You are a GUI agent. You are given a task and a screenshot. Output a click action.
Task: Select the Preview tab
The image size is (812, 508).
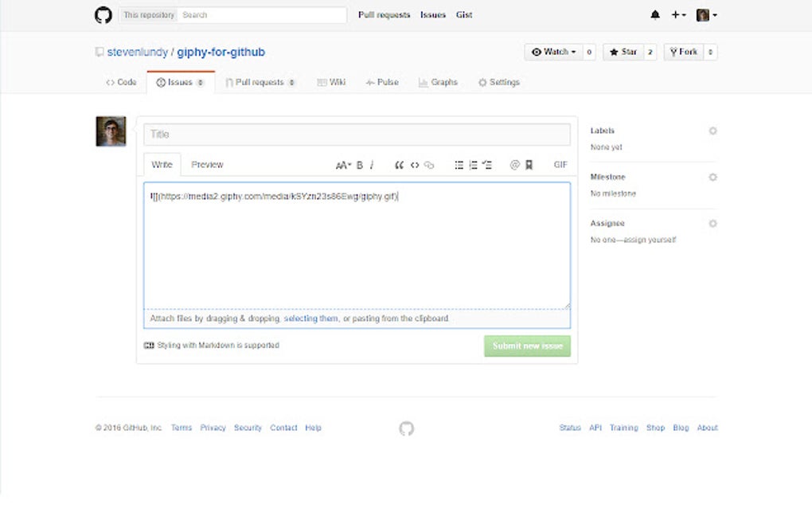click(207, 165)
